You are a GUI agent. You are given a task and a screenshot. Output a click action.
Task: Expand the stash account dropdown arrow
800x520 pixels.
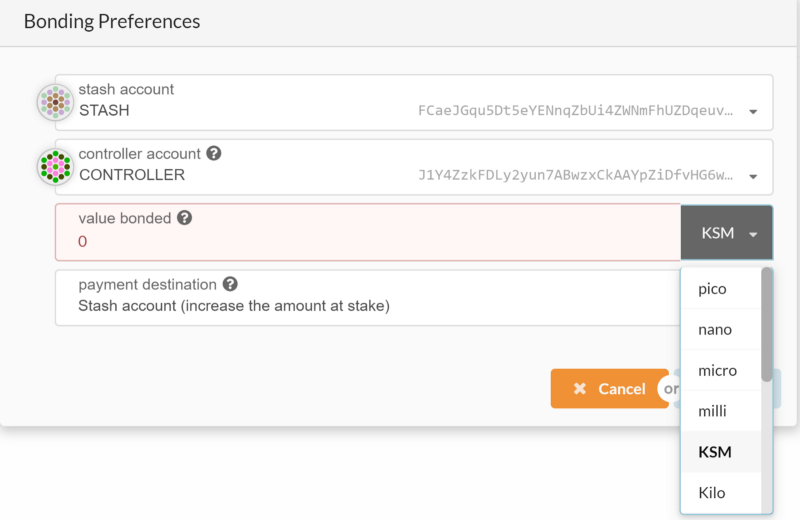(753, 112)
